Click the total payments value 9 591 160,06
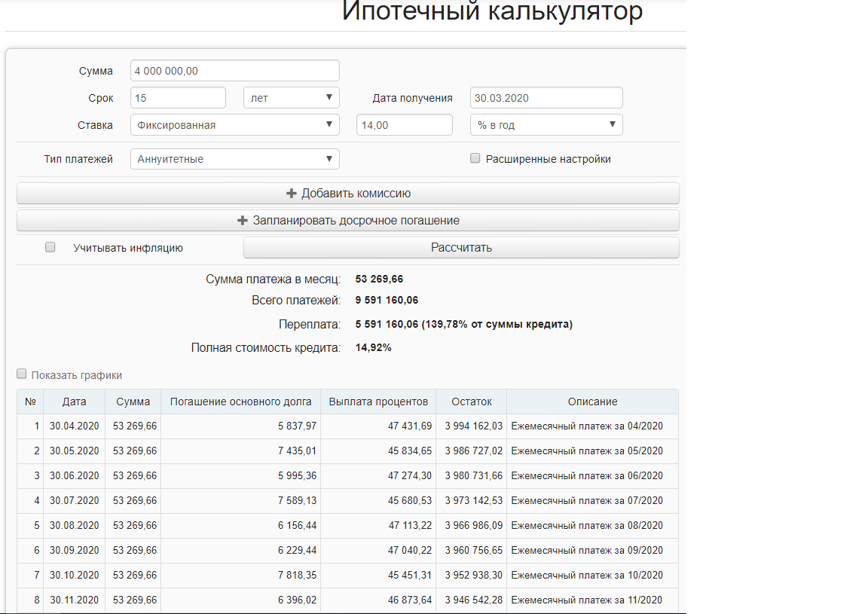 click(x=387, y=300)
